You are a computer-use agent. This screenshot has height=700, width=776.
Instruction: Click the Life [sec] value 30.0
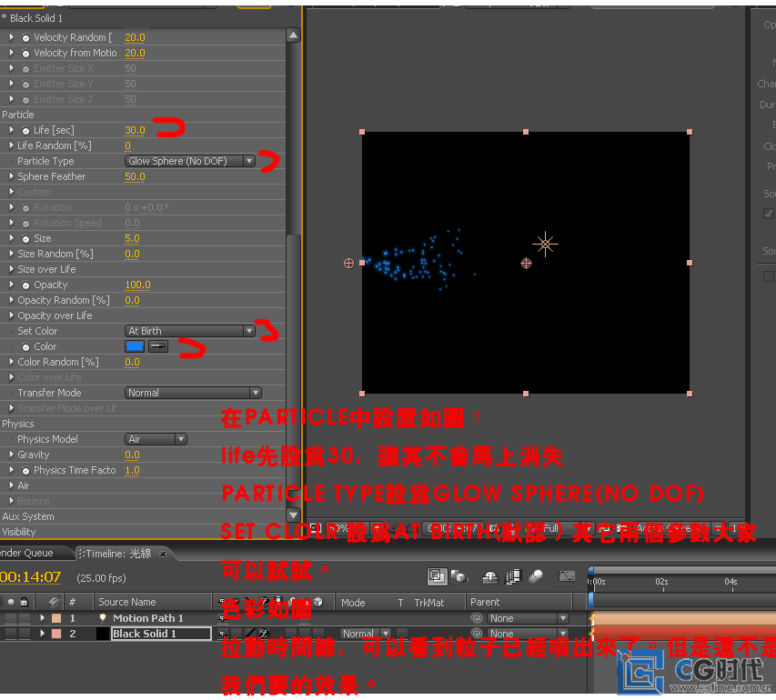(x=135, y=131)
